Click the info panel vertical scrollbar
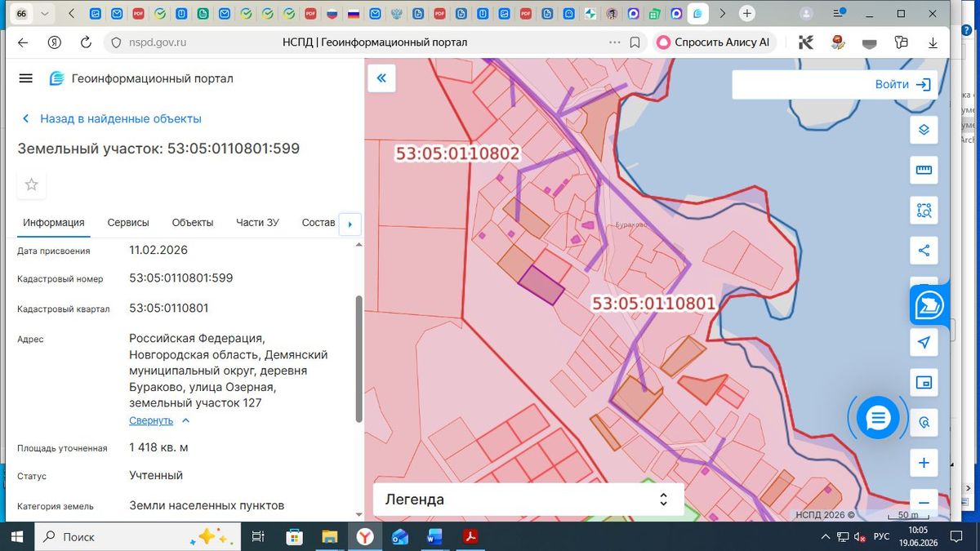980x551 pixels. point(359,359)
